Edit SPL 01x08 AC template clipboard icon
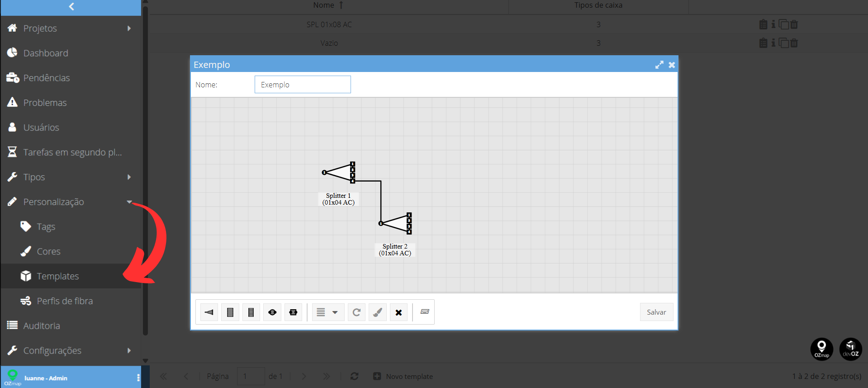Screen dimensions: 868x388 click(x=763, y=24)
